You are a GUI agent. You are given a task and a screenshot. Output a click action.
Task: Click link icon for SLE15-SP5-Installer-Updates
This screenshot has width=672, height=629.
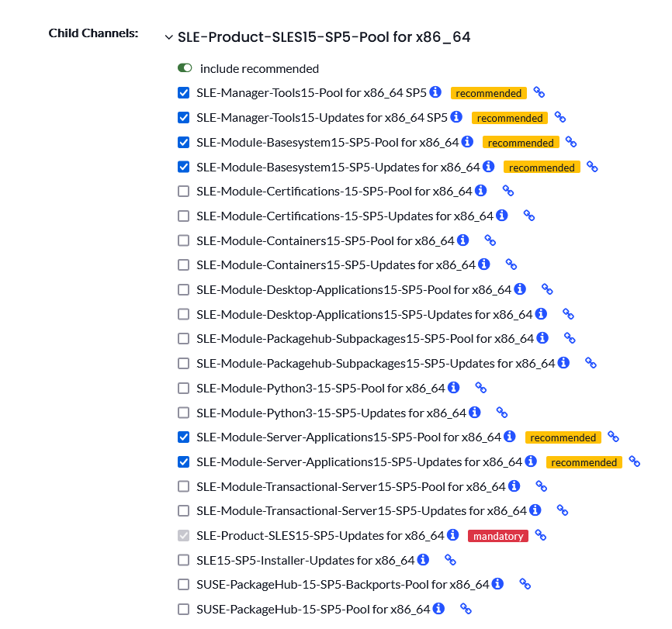point(450,560)
